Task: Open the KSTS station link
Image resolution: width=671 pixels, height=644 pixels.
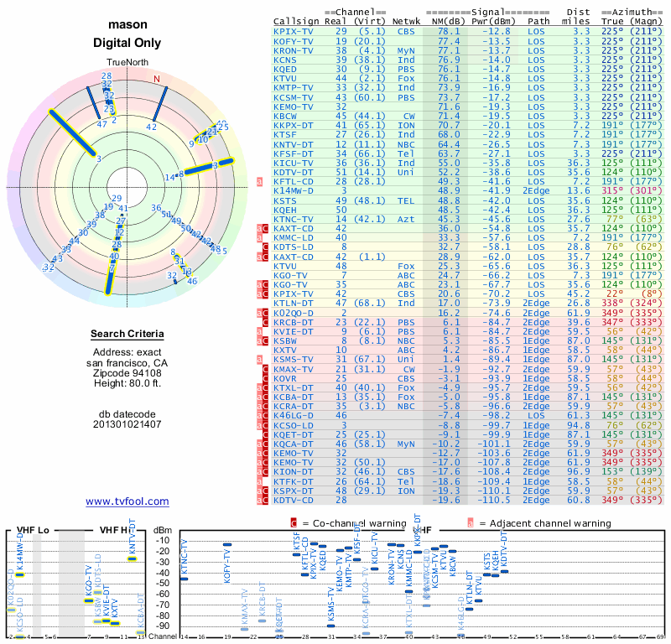Action: coord(285,200)
